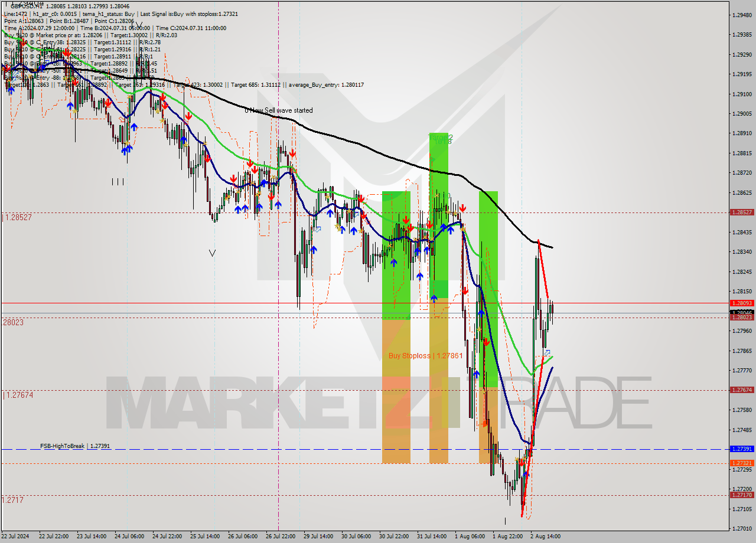Click the '1 Aug 06:00' time axis label
This screenshot has width=756, height=543.
(x=470, y=537)
